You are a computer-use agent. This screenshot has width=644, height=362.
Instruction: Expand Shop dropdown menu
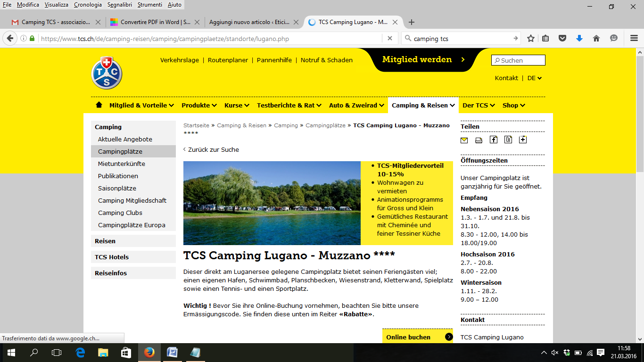(514, 105)
